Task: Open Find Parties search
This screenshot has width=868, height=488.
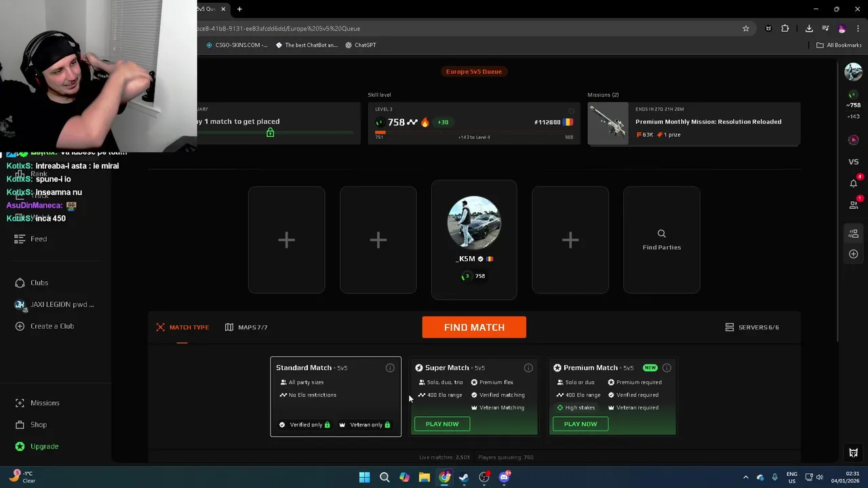Action: [x=662, y=240]
